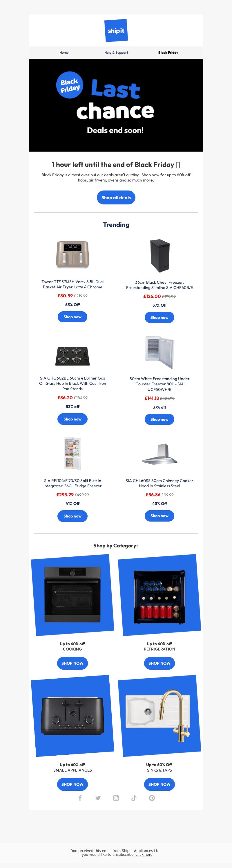Click the Shipit logo
The height and width of the screenshot is (868, 232).
click(116, 31)
